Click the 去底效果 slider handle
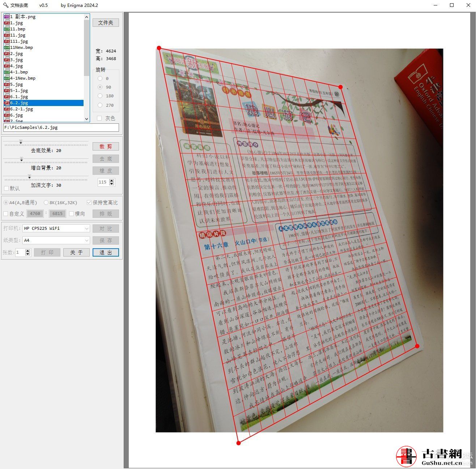This screenshot has width=476, height=469. pyautogui.click(x=21, y=142)
